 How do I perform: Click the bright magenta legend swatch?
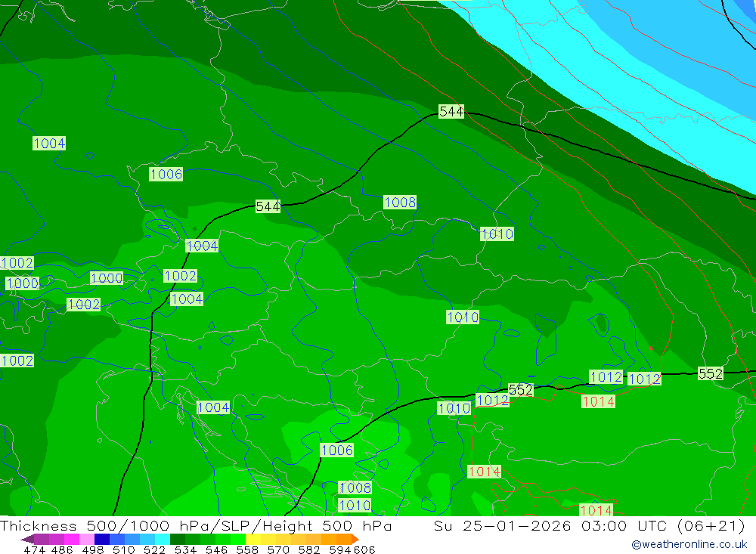tap(71, 539)
